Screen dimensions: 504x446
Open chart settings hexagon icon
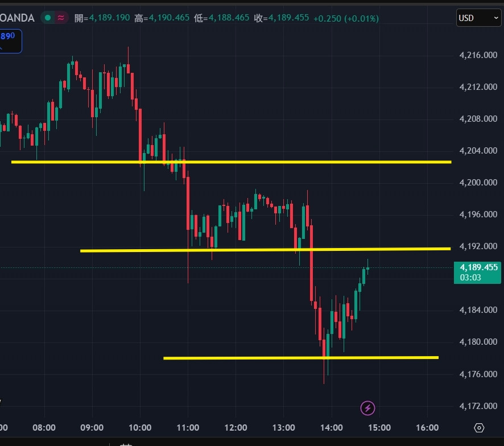(x=479, y=428)
